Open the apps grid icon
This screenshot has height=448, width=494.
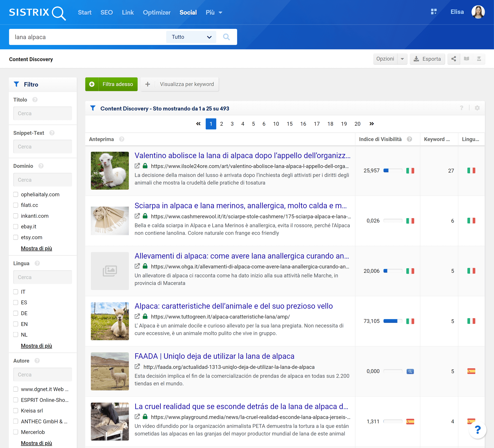pyautogui.click(x=434, y=12)
